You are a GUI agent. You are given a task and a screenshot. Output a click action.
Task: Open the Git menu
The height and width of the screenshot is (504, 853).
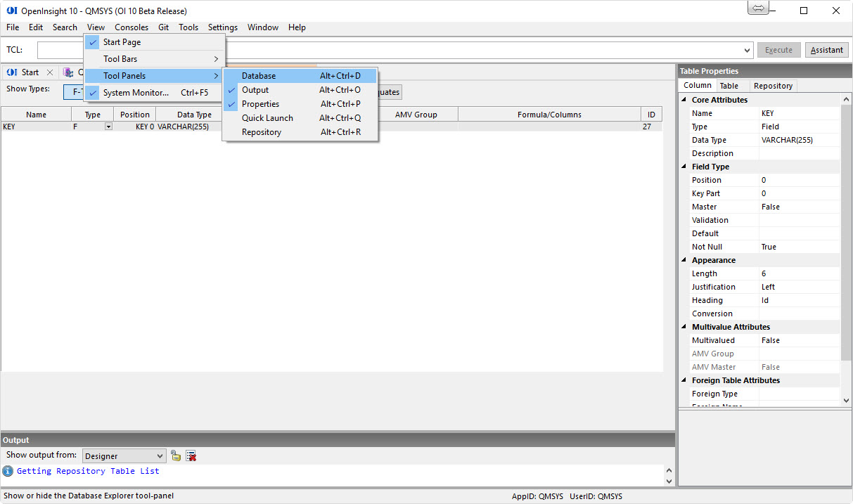(163, 27)
